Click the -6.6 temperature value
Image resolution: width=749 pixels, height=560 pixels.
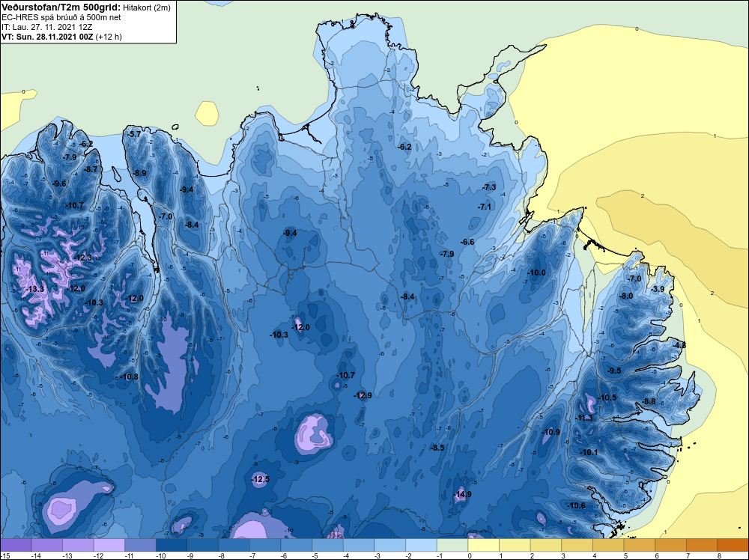click(x=468, y=242)
